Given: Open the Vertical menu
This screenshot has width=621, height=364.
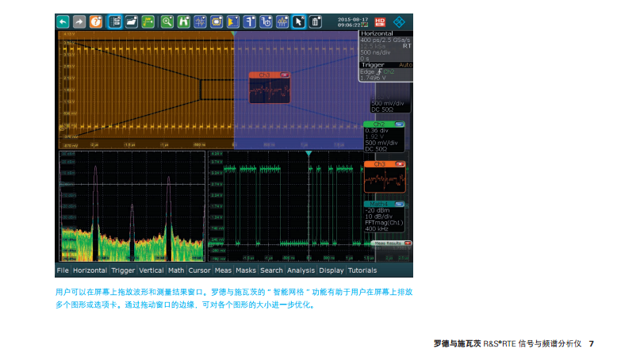Looking at the screenshot, I should (x=151, y=270).
